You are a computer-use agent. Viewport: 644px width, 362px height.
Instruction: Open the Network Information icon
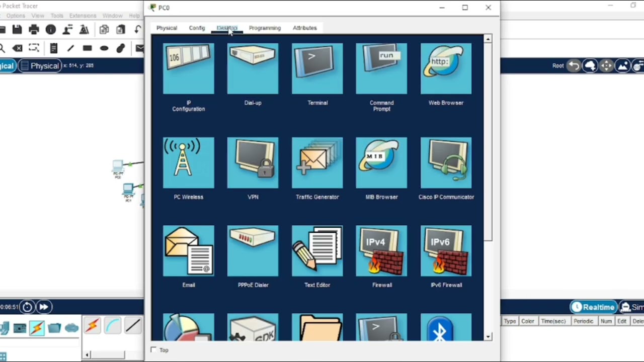(51, 30)
